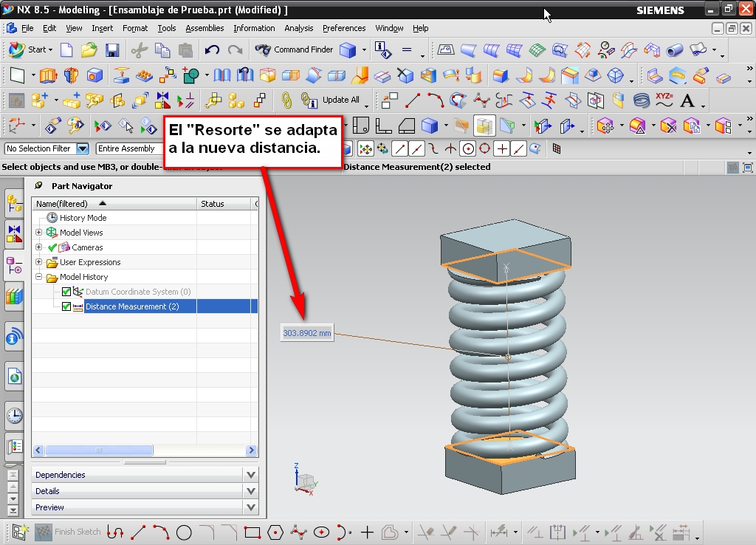Open the No Selection Filter dropdown
The width and height of the screenshot is (756, 545).
tap(82, 148)
